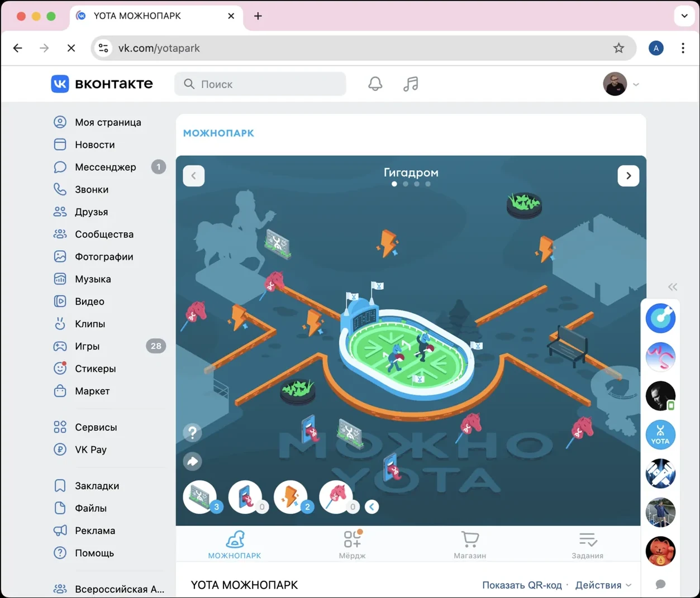Viewport: 700px width, 598px height.
Task: Open the red lucky cat avatar chat
Action: coord(660,551)
